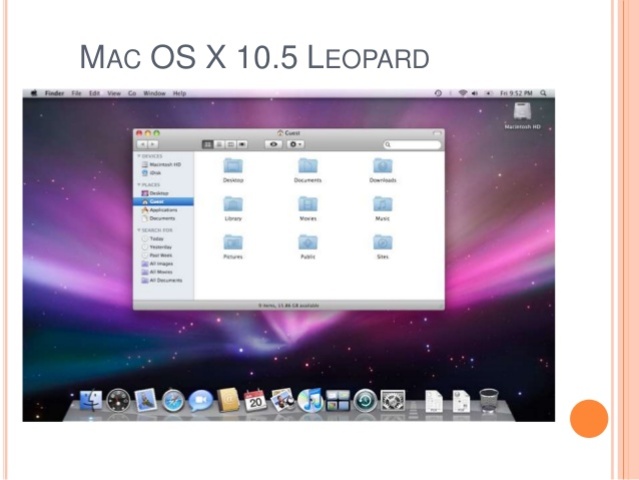
Task: Open iCal calendar icon in Dock
Action: (255, 401)
